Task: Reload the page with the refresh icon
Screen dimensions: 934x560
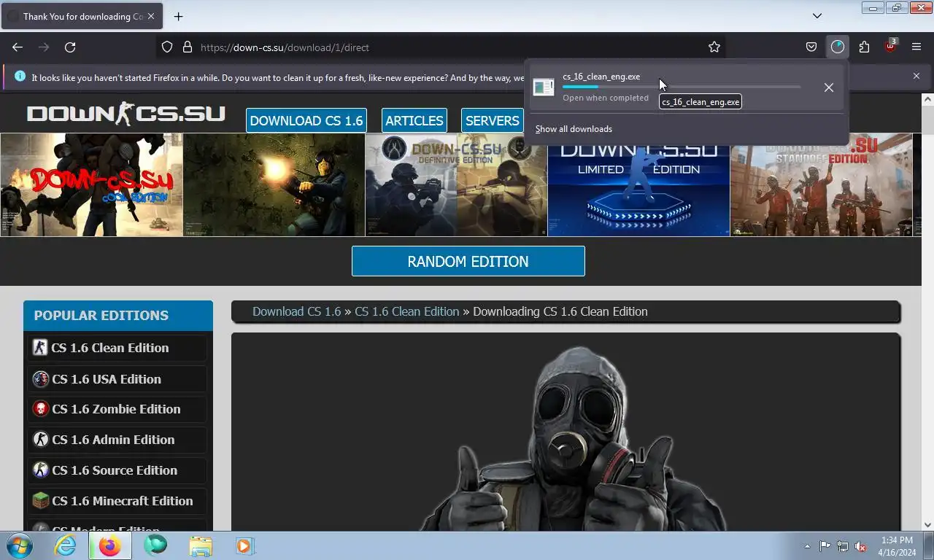Action: (70, 47)
